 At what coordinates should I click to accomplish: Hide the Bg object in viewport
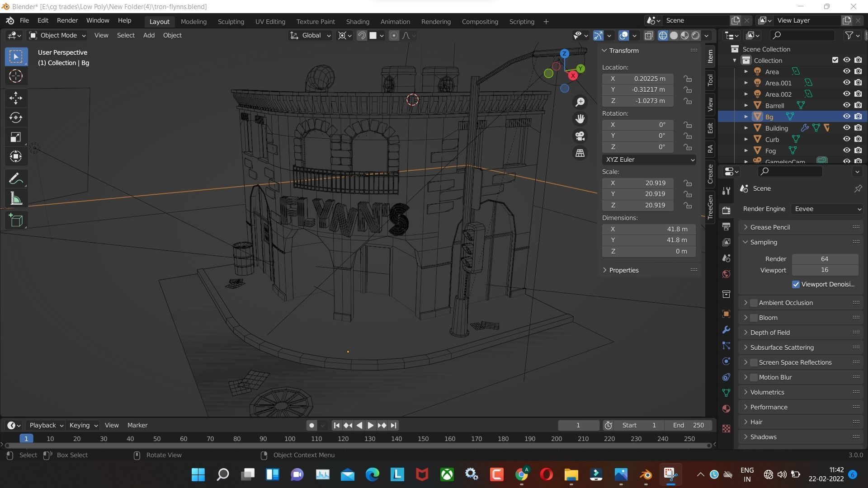(x=846, y=117)
